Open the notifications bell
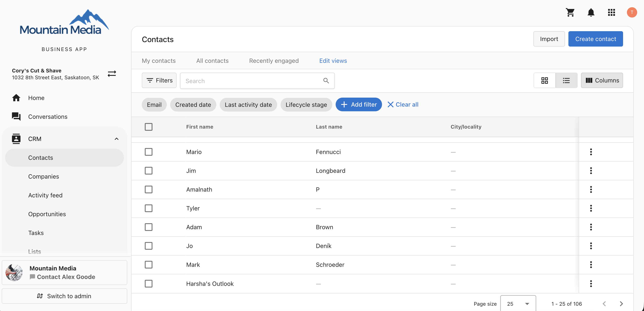The image size is (644, 311). point(591,12)
